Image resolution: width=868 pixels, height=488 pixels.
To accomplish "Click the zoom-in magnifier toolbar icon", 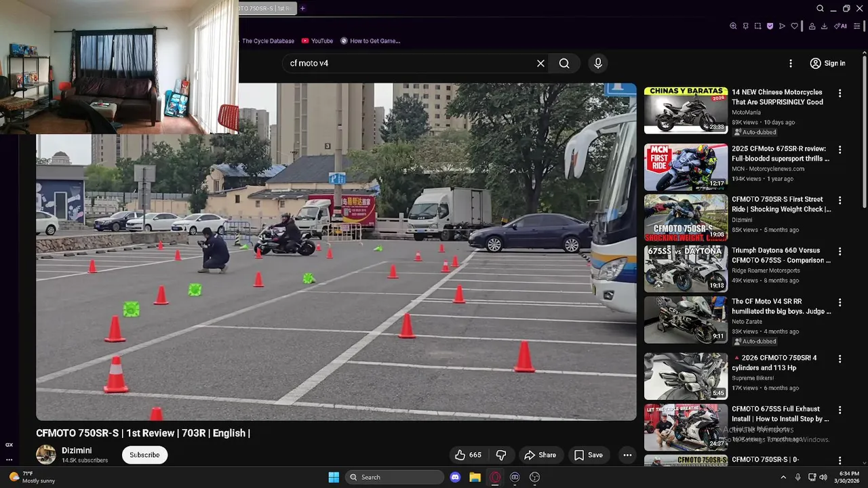I will 733,26.
